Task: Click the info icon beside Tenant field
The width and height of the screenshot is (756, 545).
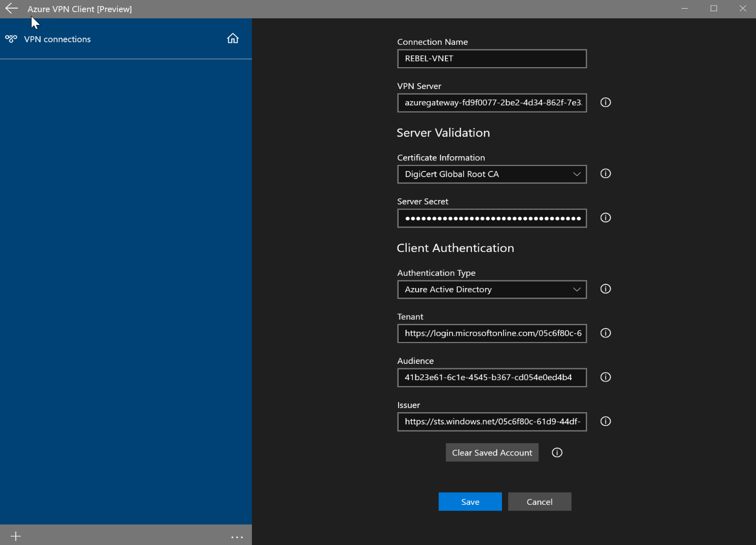Action: [x=605, y=333]
